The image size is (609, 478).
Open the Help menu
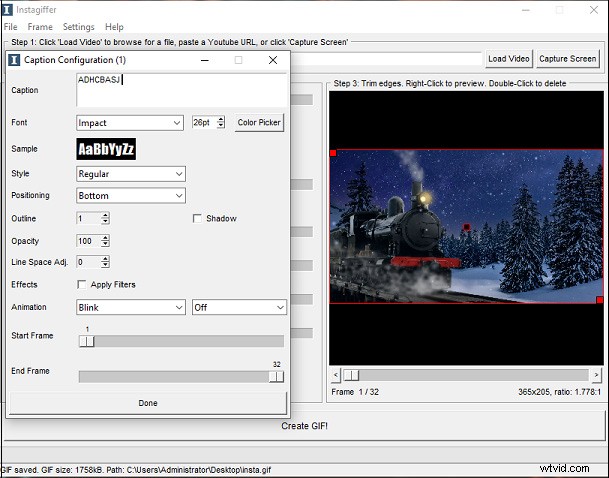point(114,27)
